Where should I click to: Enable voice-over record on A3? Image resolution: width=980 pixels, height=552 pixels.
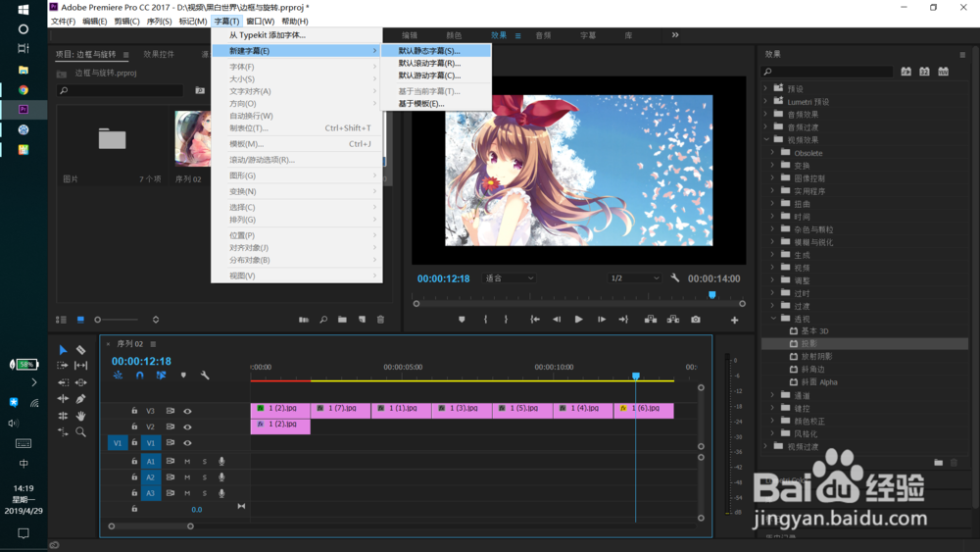(x=221, y=493)
